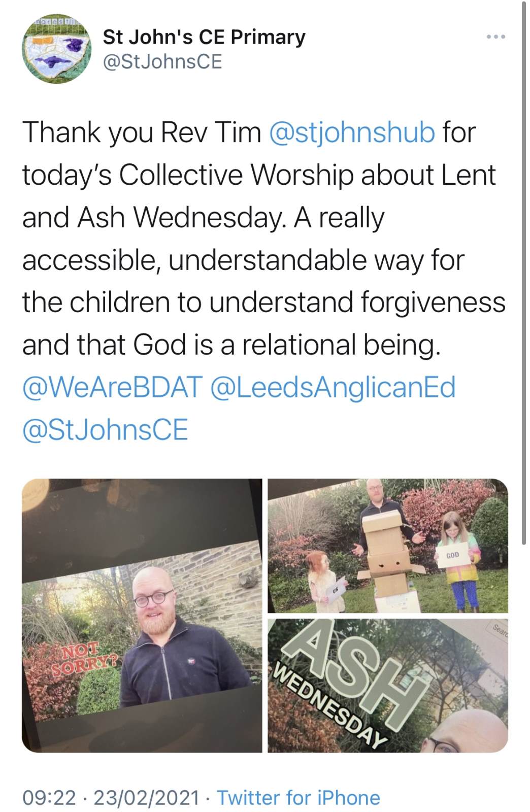Open the three-dot more options menu
This screenshot has width=530, height=812.
coord(495,37)
